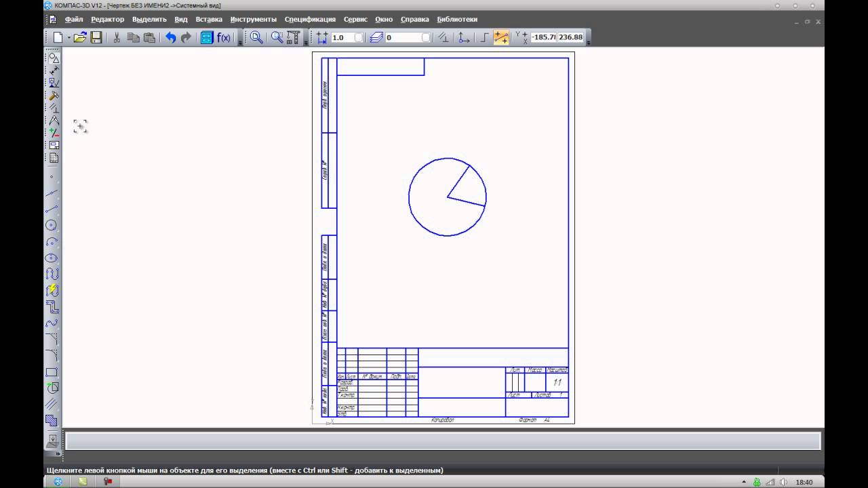Select the Auxiliary line tool
Screen dimensions: 868x488
[52, 193]
